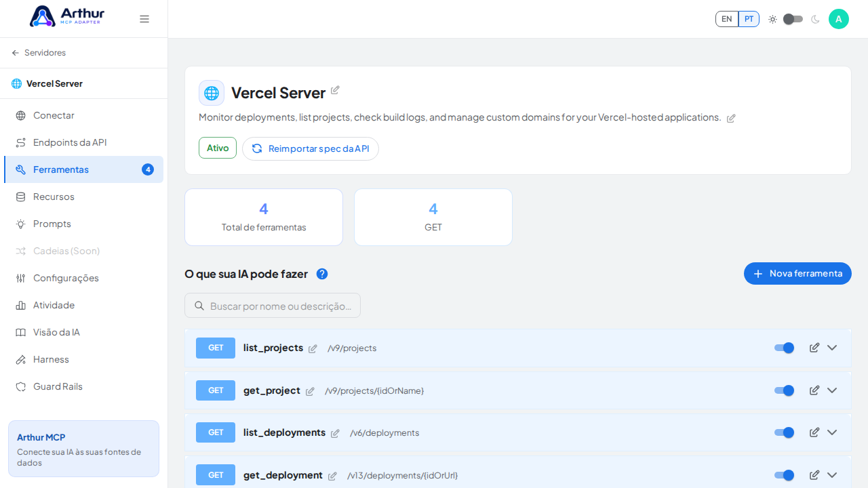Click the Arthur MCP Adapter logo
868x488 pixels.
tap(67, 16)
